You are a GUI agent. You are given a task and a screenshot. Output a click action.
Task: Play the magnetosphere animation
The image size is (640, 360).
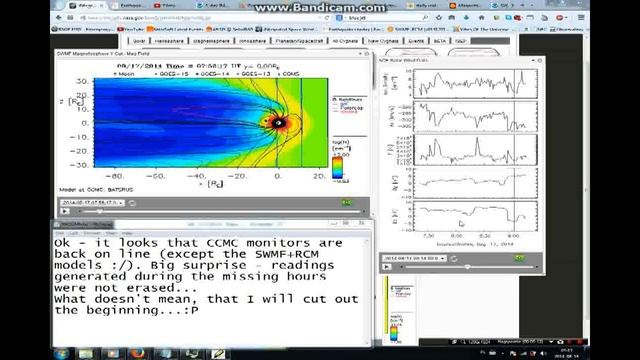tap(65, 211)
